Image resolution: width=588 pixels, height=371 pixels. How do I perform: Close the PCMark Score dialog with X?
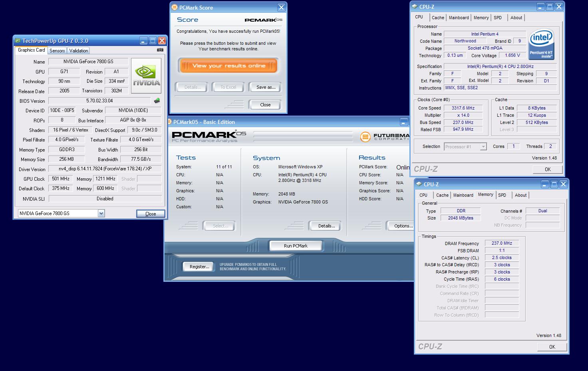(281, 7)
